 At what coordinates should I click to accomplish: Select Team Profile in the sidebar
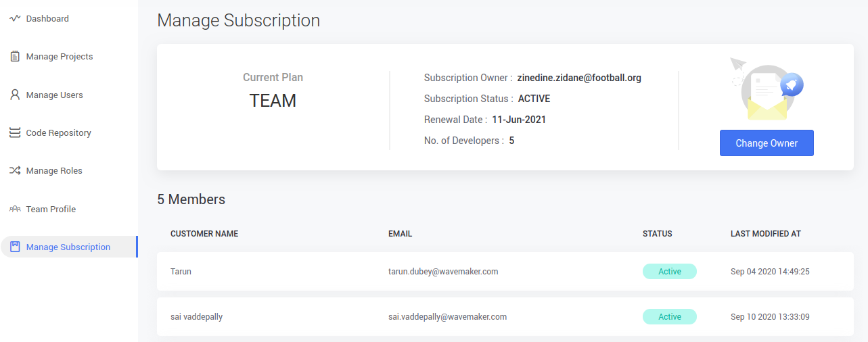51,210
